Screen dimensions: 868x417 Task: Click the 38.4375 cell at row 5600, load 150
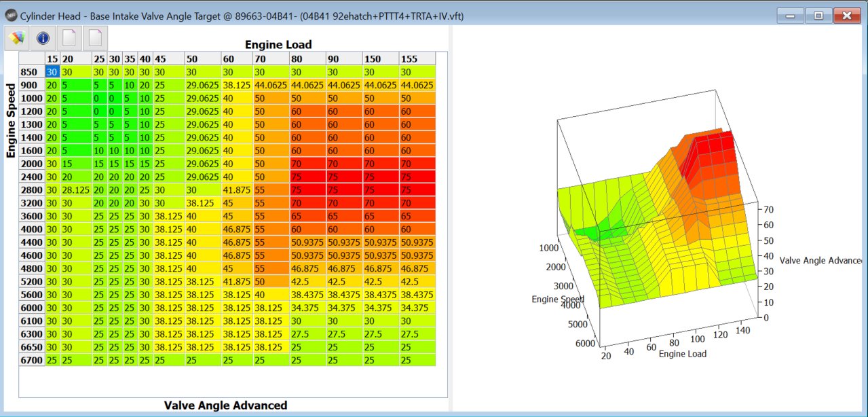381,294
